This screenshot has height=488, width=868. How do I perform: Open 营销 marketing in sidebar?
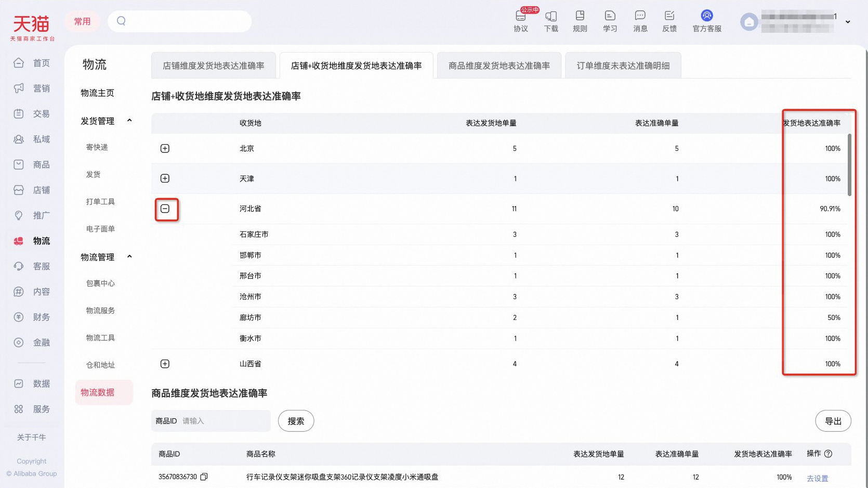coord(32,88)
